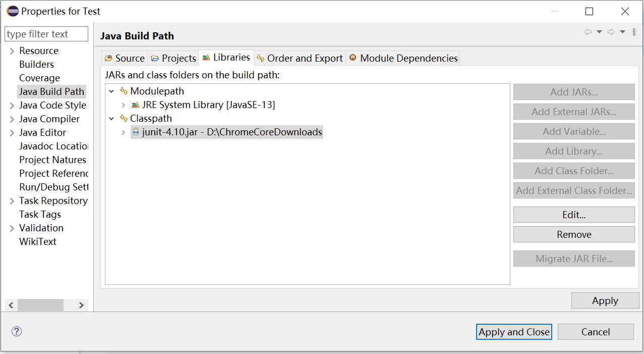Expand the Java Code Style category
The image size is (644, 354).
coord(12,106)
